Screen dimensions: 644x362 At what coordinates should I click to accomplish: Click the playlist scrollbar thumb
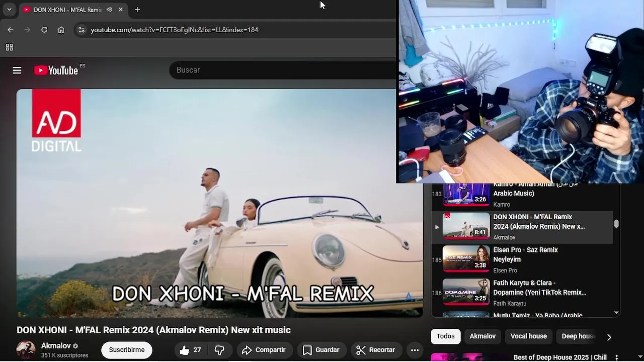tap(616, 224)
